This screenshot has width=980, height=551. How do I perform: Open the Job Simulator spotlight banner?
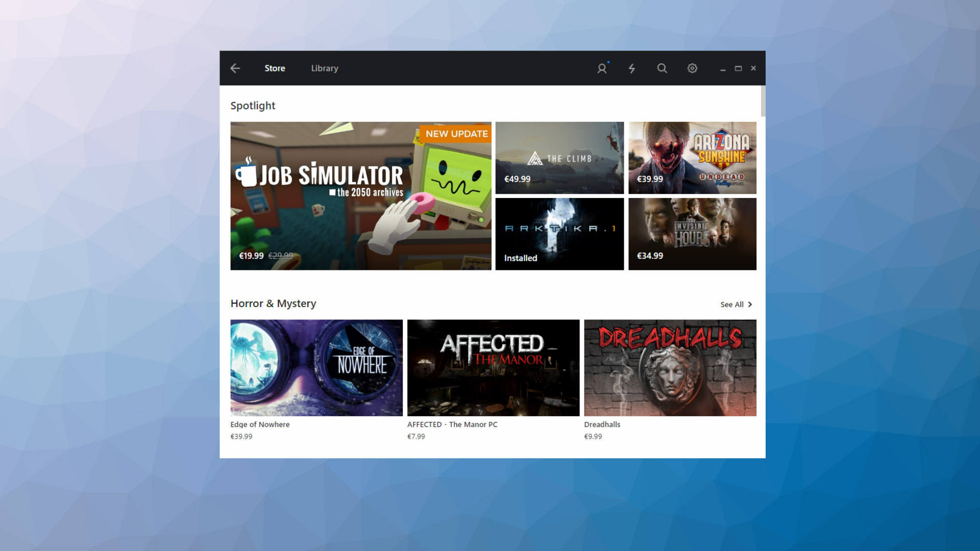pos(361,196)
